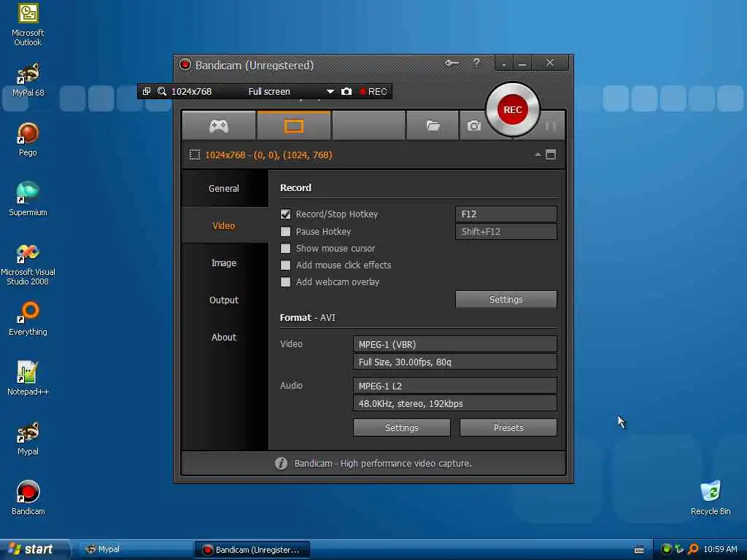Click the Record section Settings button
This screenshot has height=560, width=747.
pyautogui.click(x=506, y=300)
